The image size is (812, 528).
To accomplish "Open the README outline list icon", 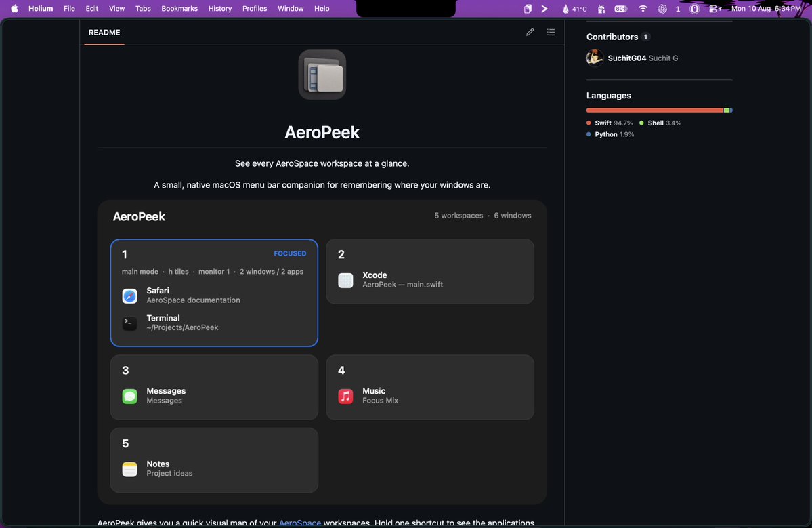I will (x=551, y=32).
